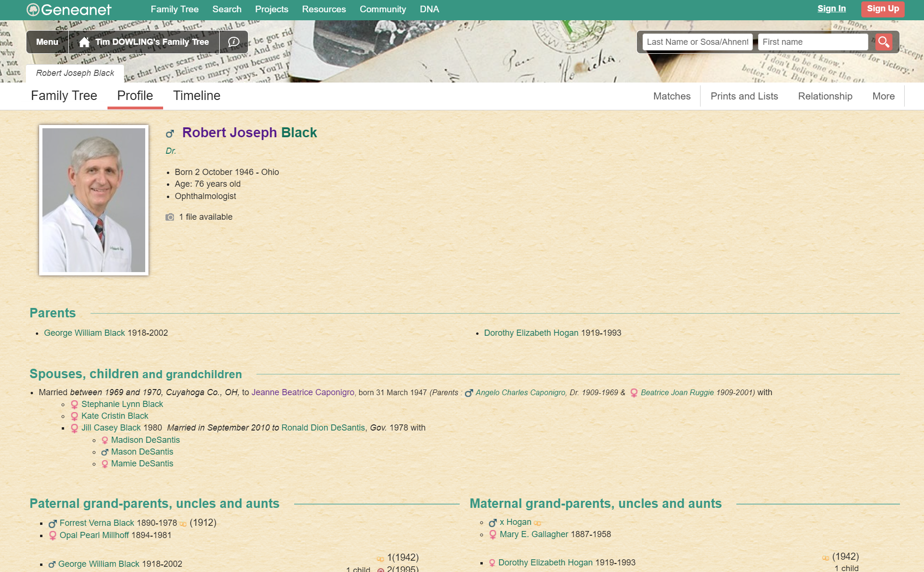Click female symbol next to Kate Cristin Black
Image resolution: width=924 pixels, height=572 pixels.
pyautogui.click(x=74, y=416)
